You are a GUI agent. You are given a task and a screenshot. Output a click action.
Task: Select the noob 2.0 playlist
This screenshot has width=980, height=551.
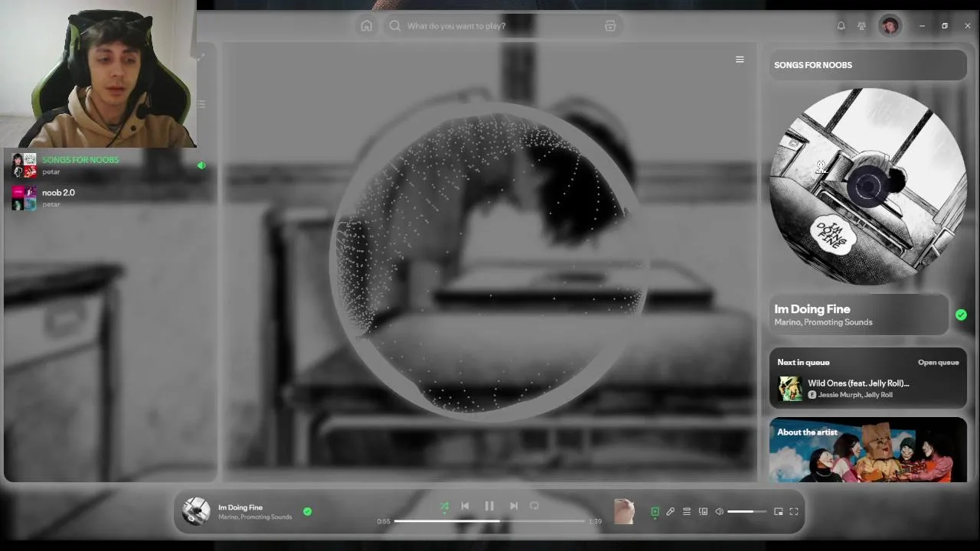pos(109,197)
